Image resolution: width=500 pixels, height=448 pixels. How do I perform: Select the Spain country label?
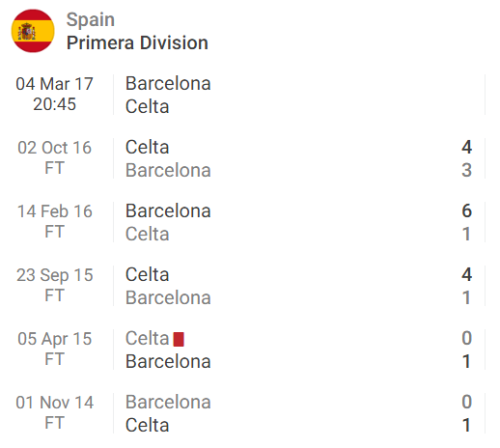pos(91,19)
